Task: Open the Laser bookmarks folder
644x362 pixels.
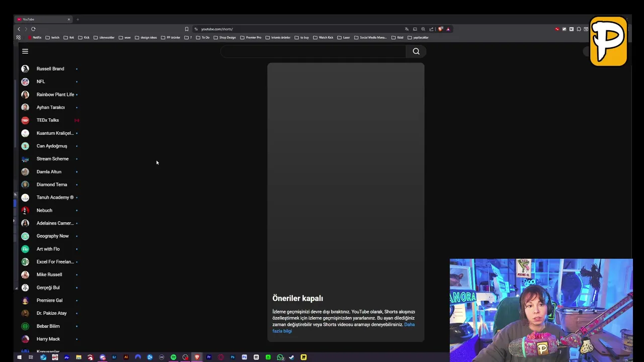Action: coord(344,38)
